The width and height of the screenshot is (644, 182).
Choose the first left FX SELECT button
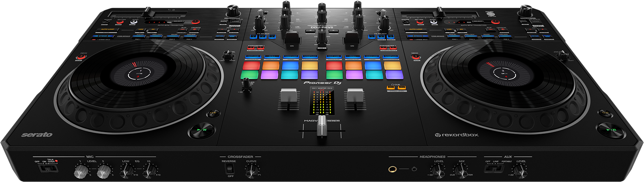pyautogui.click(x=253, y=36)
